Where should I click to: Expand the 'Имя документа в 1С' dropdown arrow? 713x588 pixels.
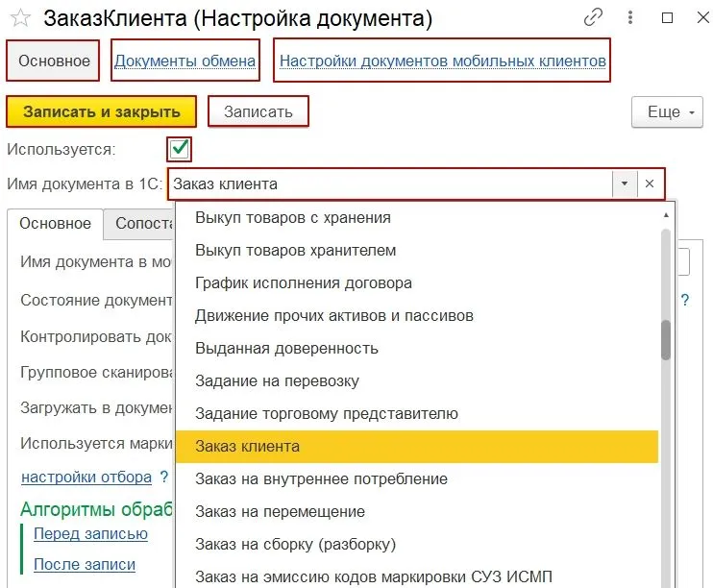pyautogui.click(x=625, y=184)
